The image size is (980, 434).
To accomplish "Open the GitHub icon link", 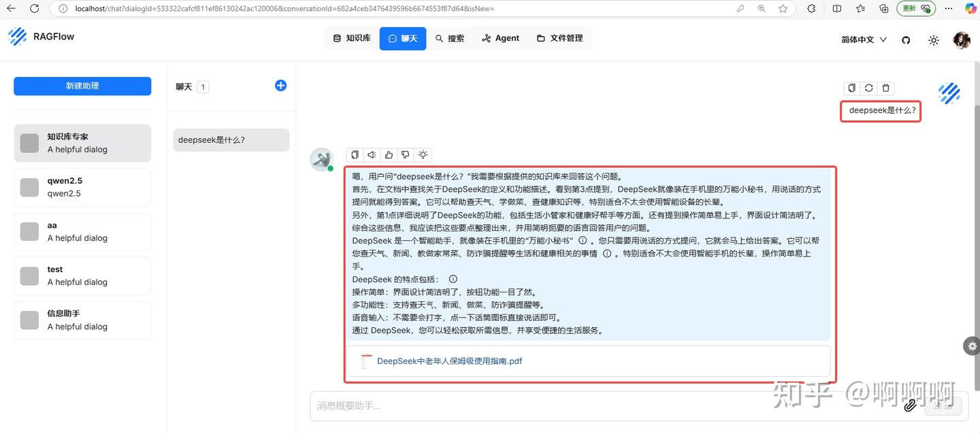I will [x=906, y=40].
